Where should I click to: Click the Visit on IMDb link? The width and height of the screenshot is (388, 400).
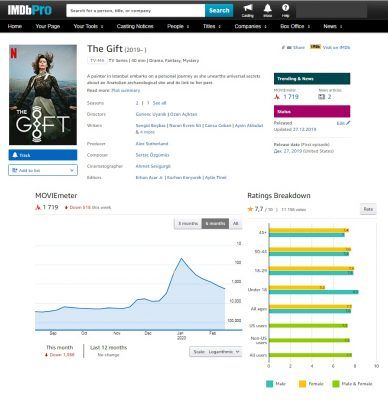pyautogui.click(x=336, y=47)
